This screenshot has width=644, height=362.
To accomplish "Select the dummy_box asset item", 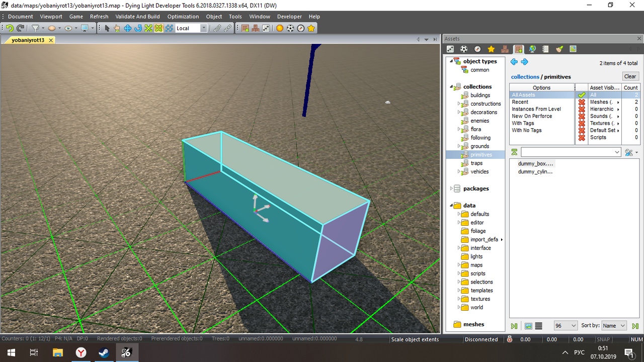I will (535, 163).
